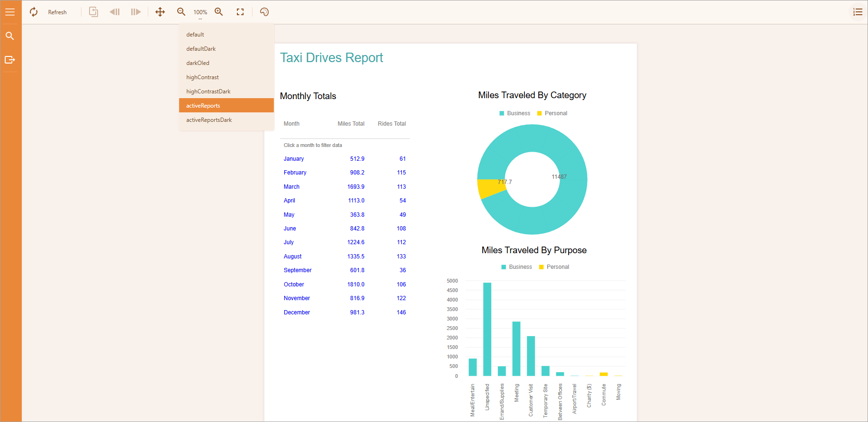Filter data by November

click(x=297, y=298)
